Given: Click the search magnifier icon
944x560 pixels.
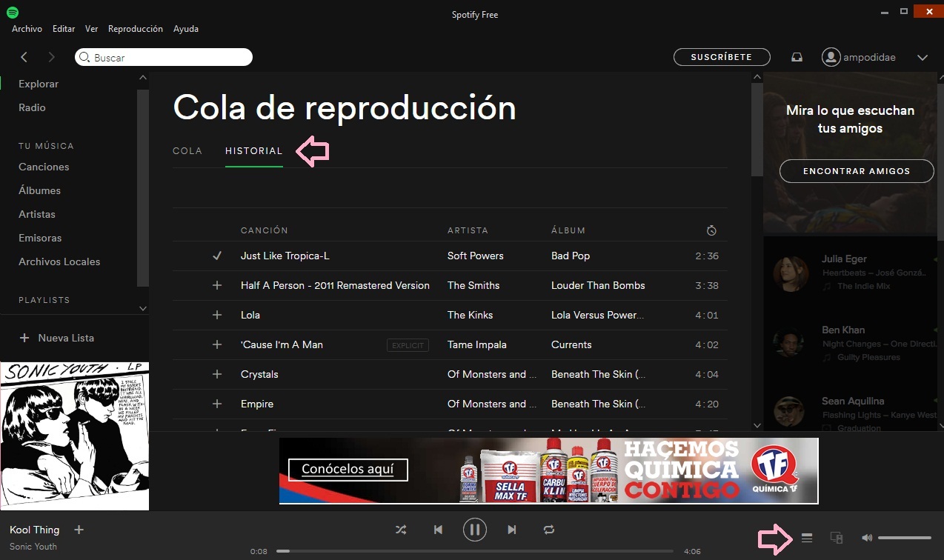Looking at the screenshot, I should pos(84,57).
